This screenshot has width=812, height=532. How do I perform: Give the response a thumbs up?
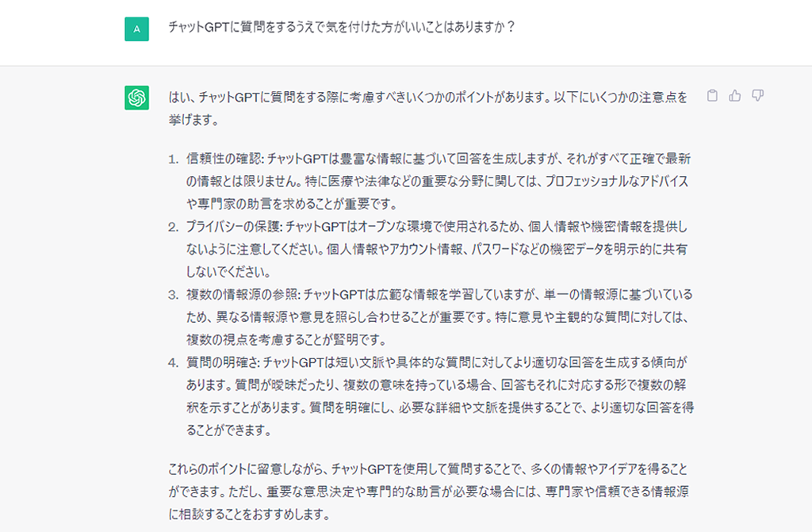pyautogui.click(x=735, y=96)
